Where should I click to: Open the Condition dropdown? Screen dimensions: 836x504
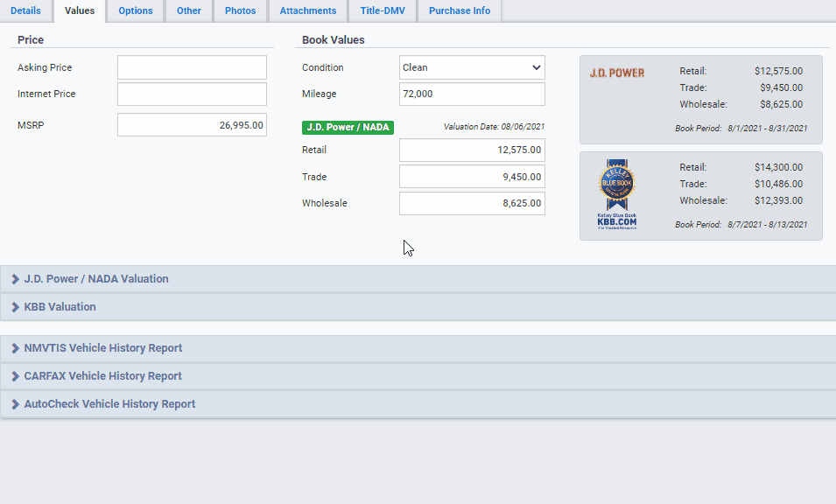(x=472, y=67)
